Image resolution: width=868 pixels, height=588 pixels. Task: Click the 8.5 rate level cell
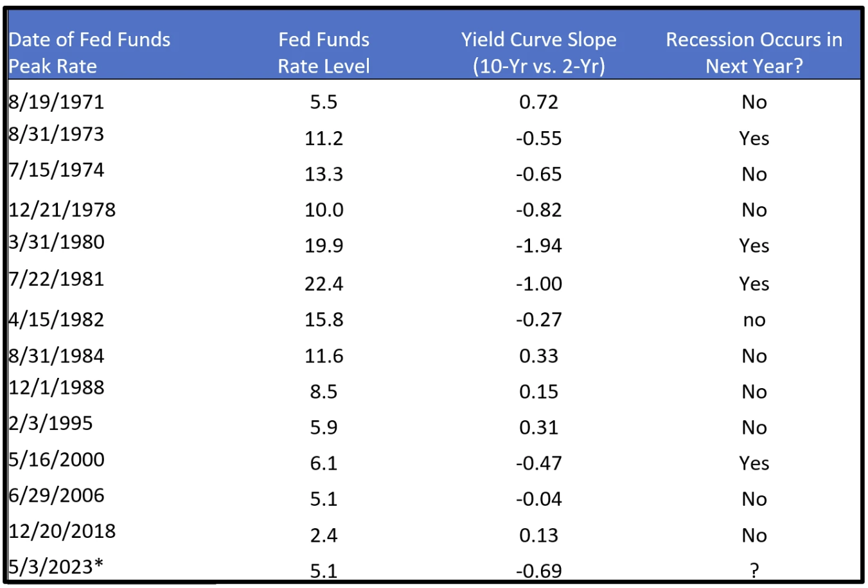[x=324, y=391]
